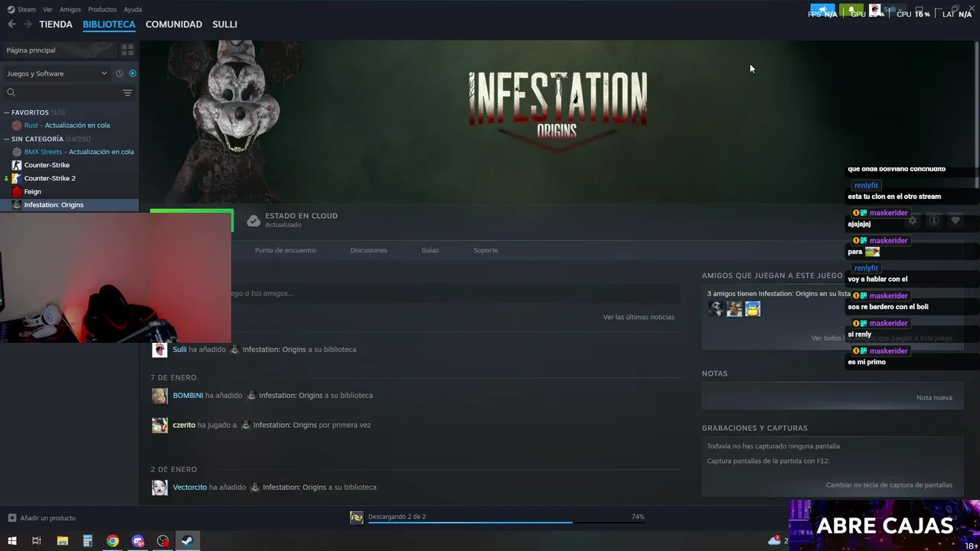Click Nota nueva button

[x=934, y=398]
